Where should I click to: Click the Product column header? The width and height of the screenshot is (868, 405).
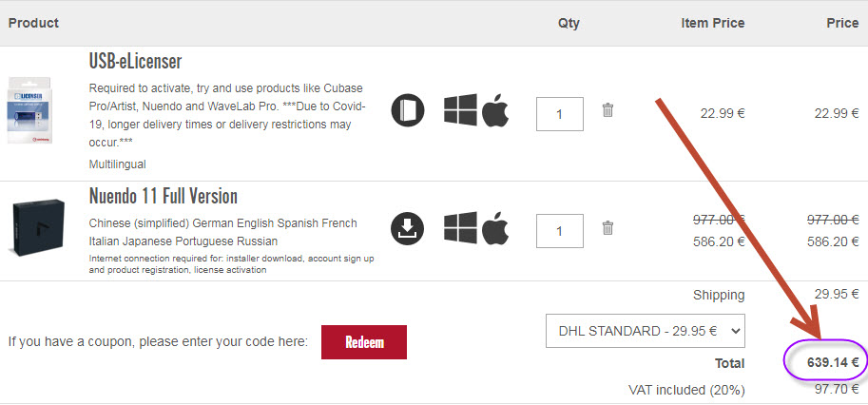click(x=33, y=23)
